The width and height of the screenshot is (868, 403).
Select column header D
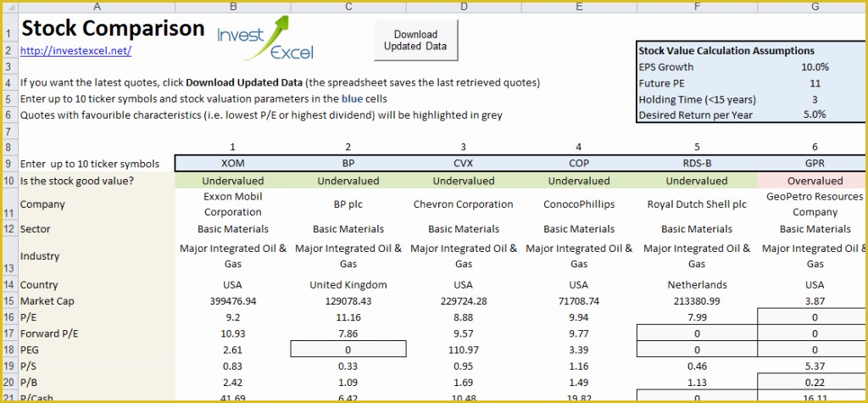tap(464, 7)
